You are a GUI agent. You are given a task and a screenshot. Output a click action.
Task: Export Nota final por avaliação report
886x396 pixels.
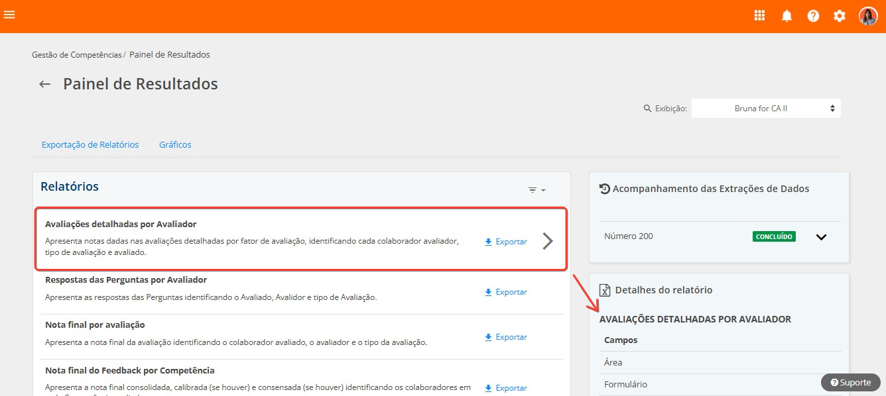[x=506, y=337]
